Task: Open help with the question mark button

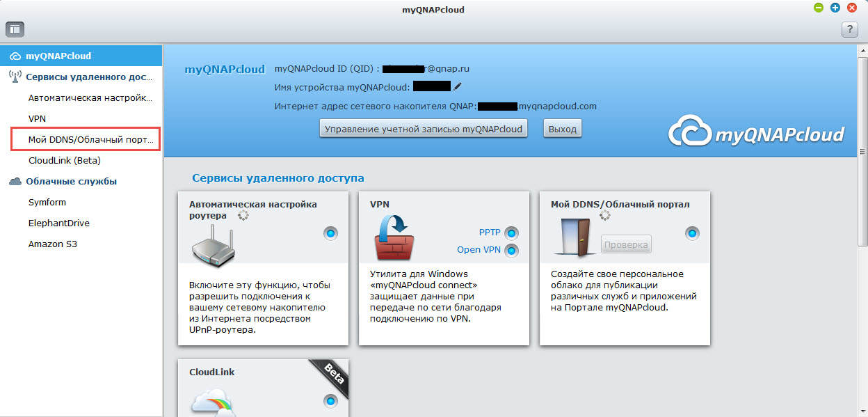Action: coord(849,29)
